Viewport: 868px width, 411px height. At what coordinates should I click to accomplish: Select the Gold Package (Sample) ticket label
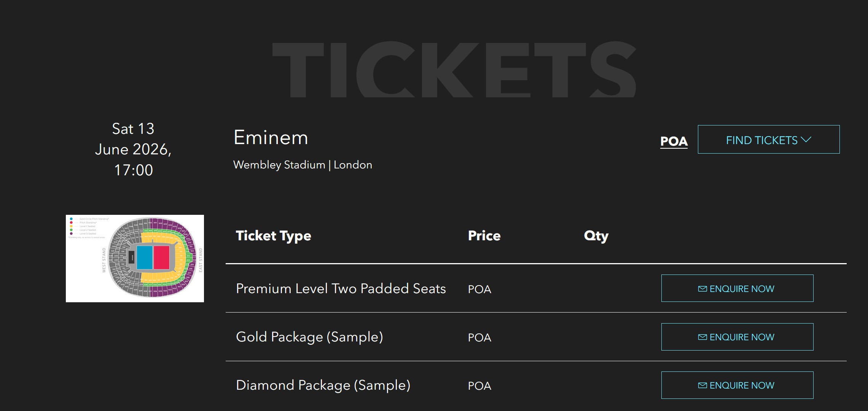point(309,337)
